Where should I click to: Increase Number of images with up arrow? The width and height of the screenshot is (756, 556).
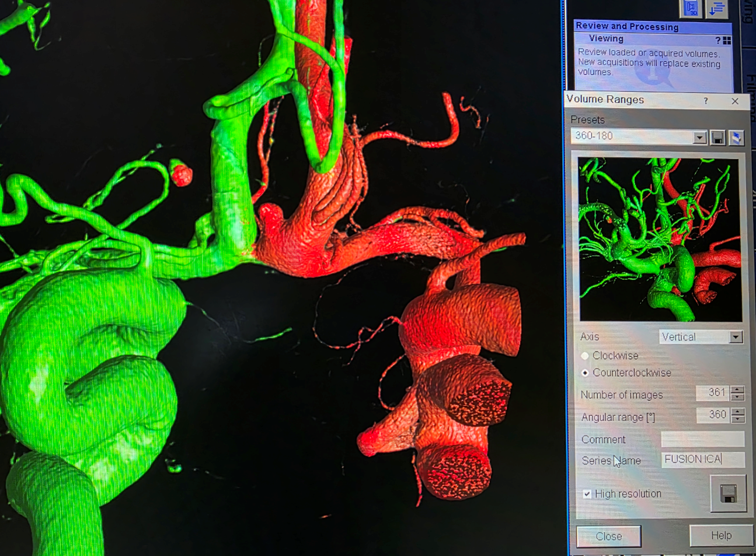pos(737,390)
